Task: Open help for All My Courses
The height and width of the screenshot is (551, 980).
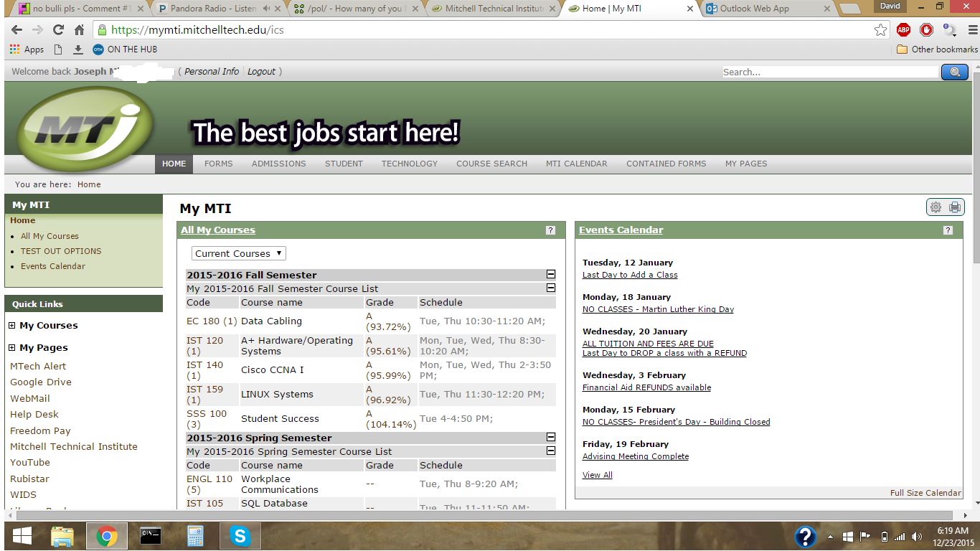Action: click(x=550, y=230)
